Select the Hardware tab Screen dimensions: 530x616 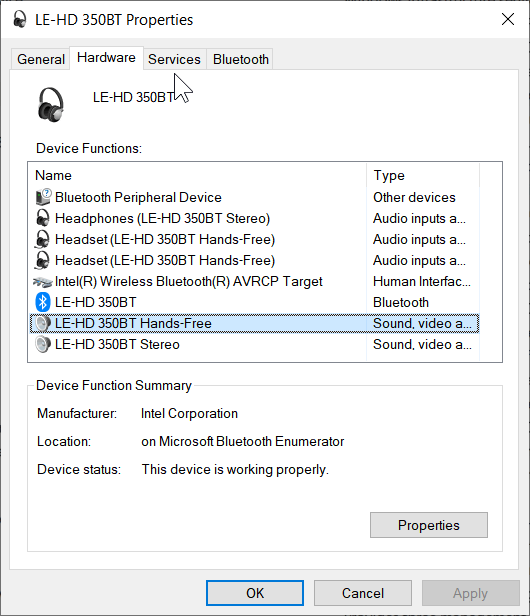point(106,58)
